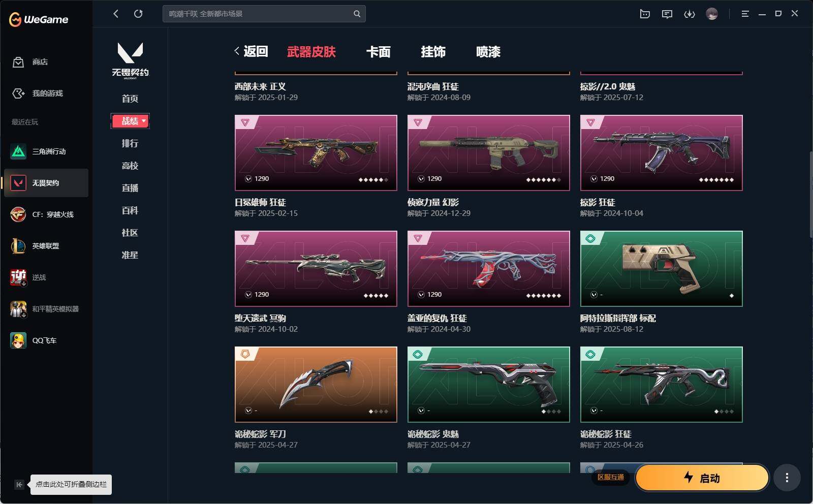Image resolution: width=813 pixels, height=504 pixels.
Task: Click the user avatar icon
Action: coord(712,14)
